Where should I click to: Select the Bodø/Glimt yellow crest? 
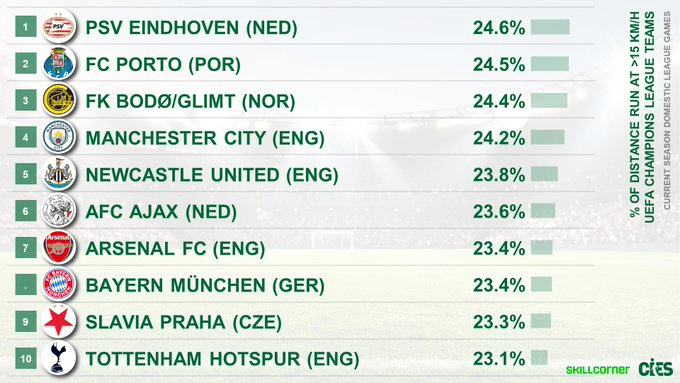click(x=59, y=100)
